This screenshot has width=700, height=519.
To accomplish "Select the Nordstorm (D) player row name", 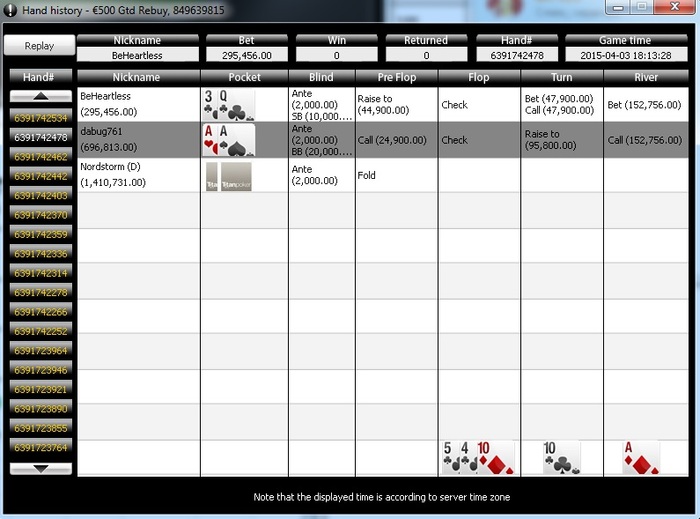I will click(110, 166).
